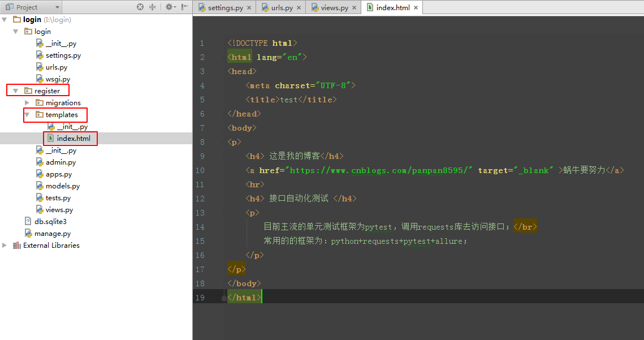Expand External Libraries node
The width and height of the screenshot is (644, 340).
(x=5, y=246)
